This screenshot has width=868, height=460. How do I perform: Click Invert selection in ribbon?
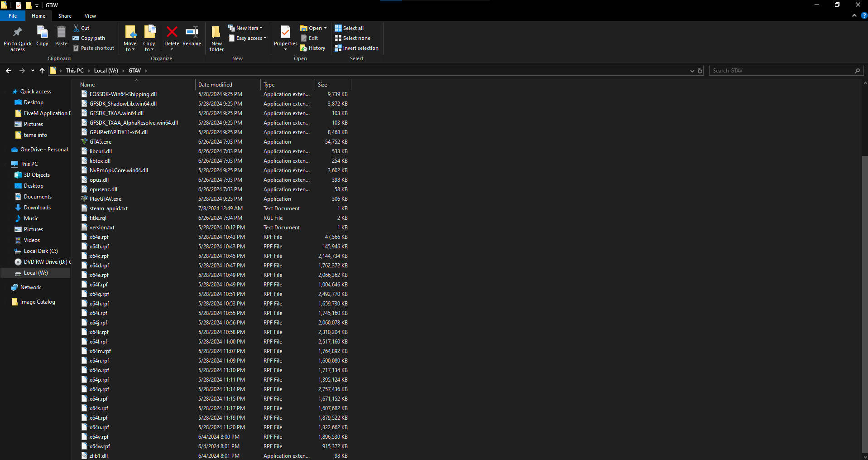(356, 48)
